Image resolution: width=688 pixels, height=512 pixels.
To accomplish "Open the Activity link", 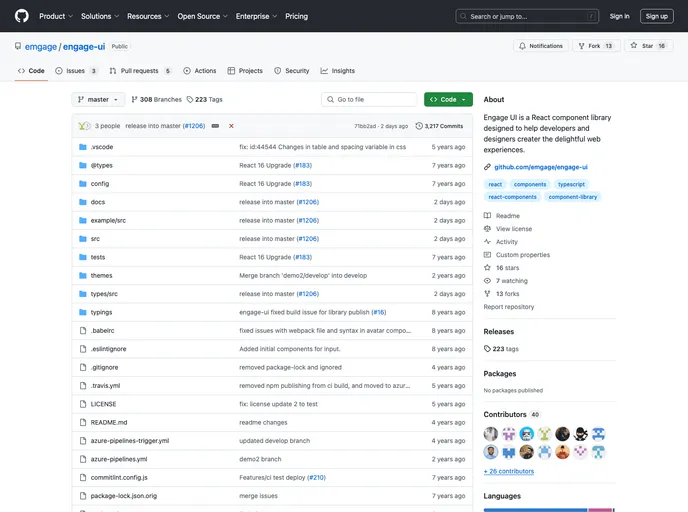I will [501, 242].
